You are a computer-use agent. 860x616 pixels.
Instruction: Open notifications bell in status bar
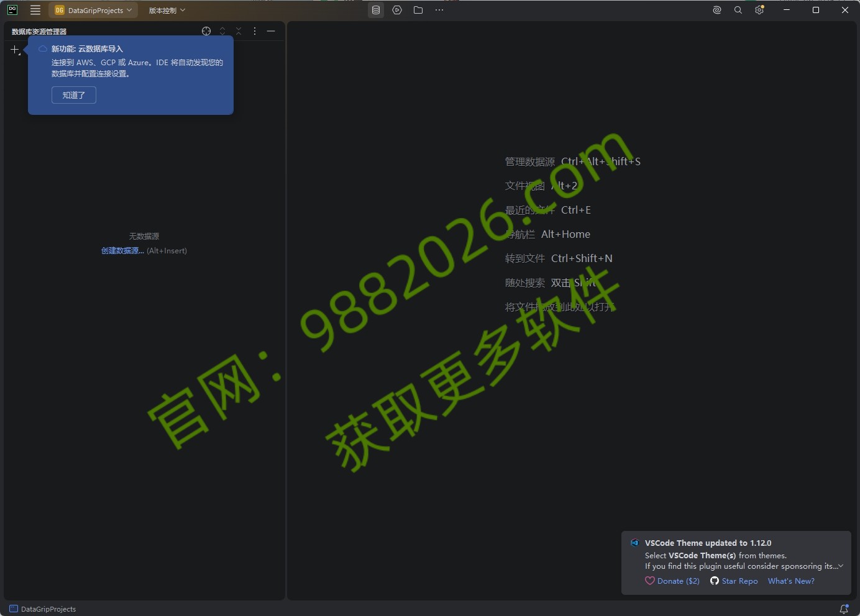tap(844, 609)
